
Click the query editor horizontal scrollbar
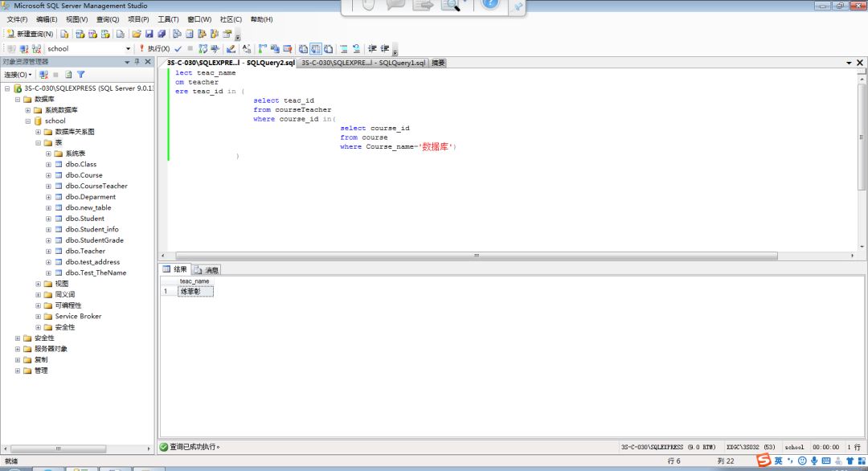476,256
